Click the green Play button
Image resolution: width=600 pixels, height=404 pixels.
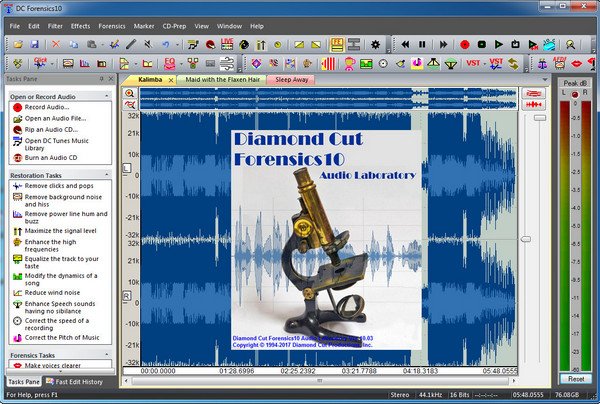pos(498,45)
